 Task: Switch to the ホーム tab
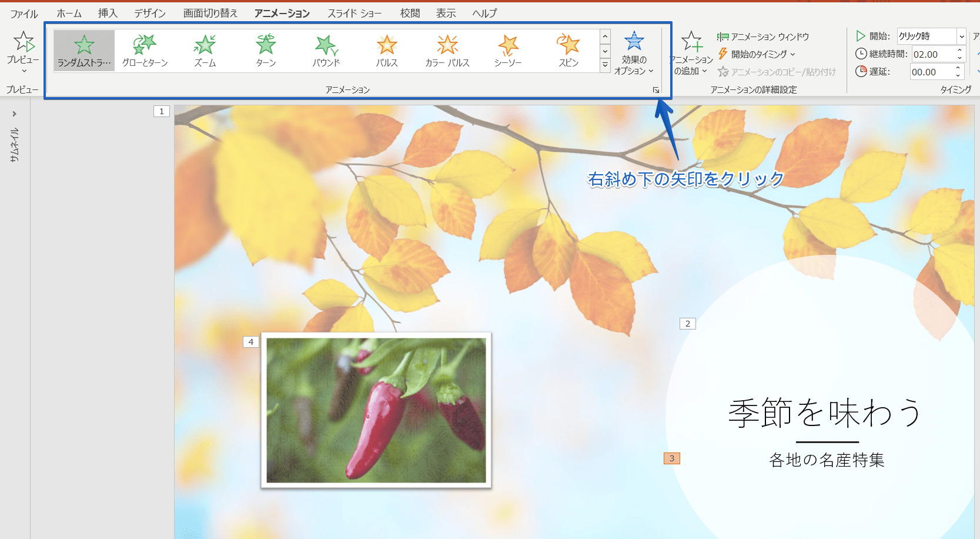(69, 13)
